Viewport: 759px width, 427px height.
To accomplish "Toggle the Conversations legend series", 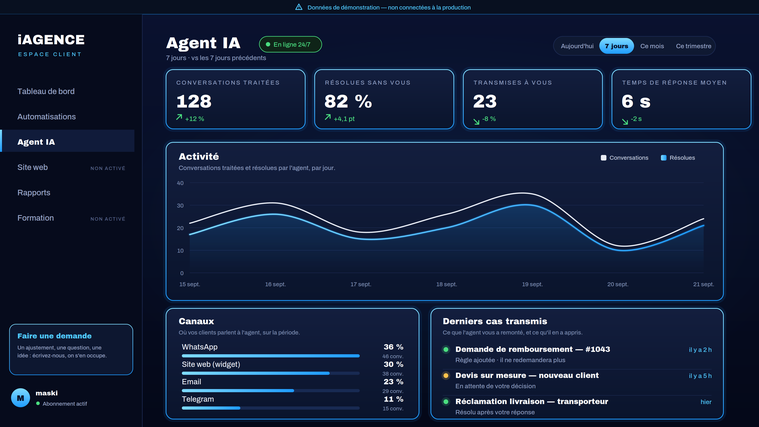I will pyautogui.click(x=624, y=158).
